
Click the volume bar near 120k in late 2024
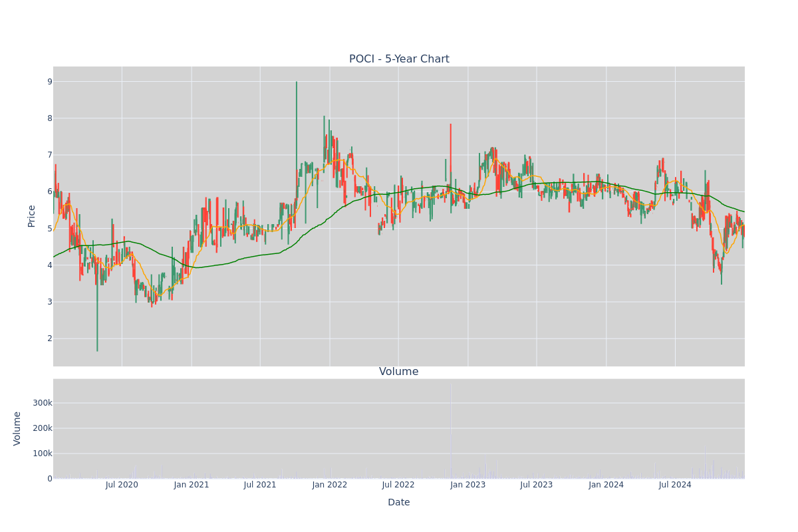(705, 463)
